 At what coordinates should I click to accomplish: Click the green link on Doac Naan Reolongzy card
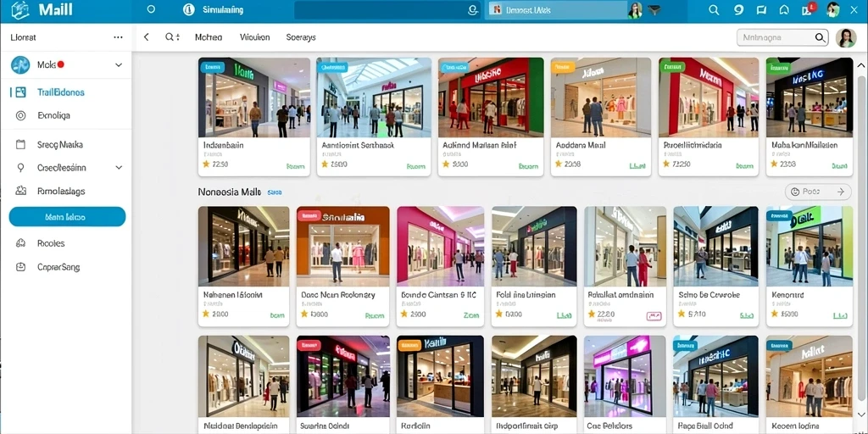pos(375,315)
